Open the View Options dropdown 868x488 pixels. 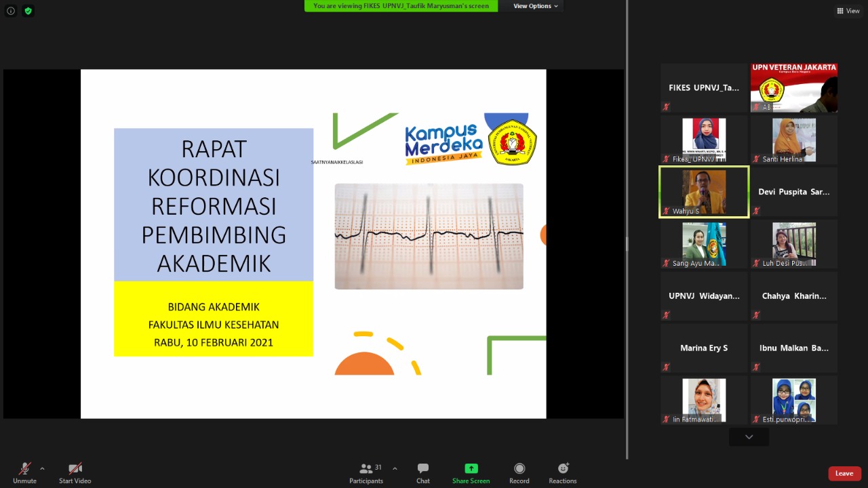(x=535, y=6)
